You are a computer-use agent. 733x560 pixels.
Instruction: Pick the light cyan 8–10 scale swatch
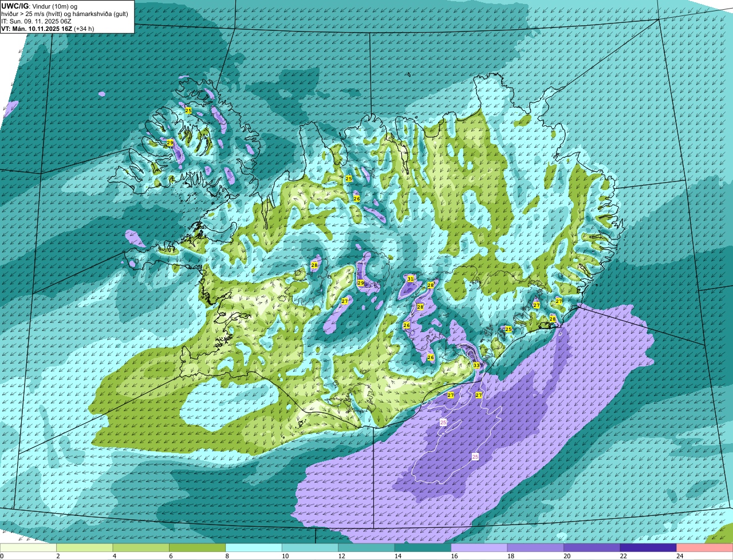point(254,547)
